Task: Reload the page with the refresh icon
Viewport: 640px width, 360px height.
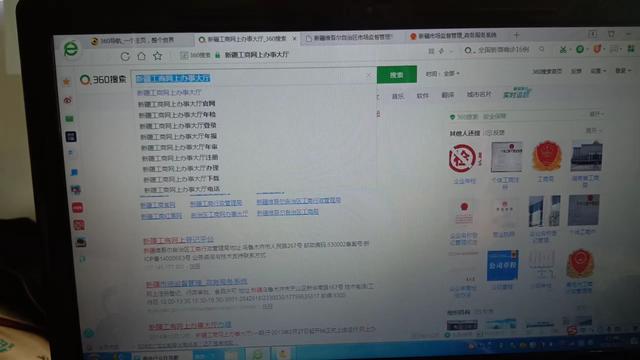Action: (125, 56)
